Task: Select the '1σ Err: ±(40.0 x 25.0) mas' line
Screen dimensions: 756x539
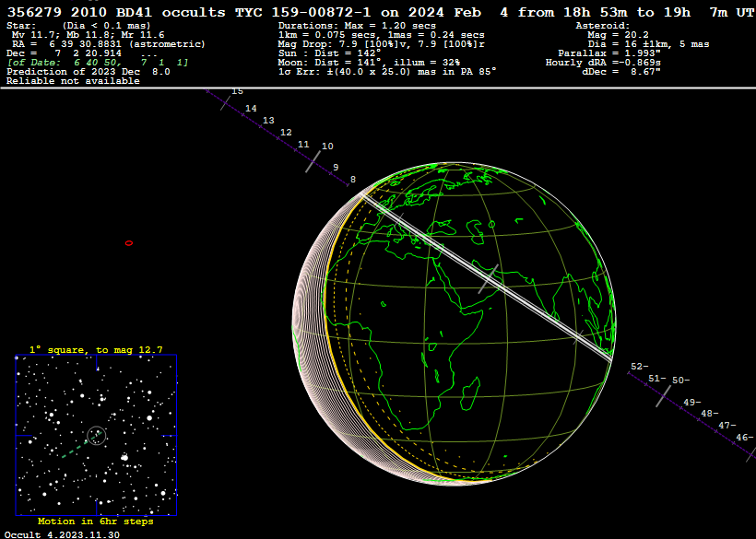Action: click(x=387, y=71)
